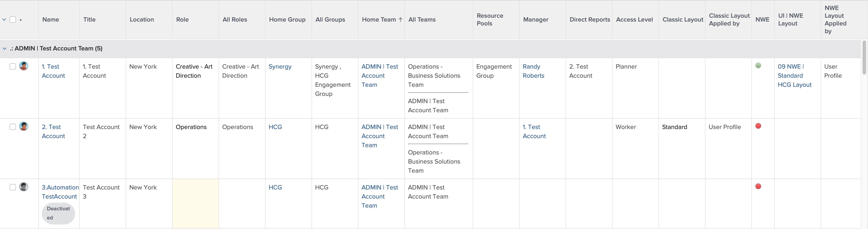Toggle the select-all checkbox in header
This screenshot has width=868, height=229.
[13, 20]
